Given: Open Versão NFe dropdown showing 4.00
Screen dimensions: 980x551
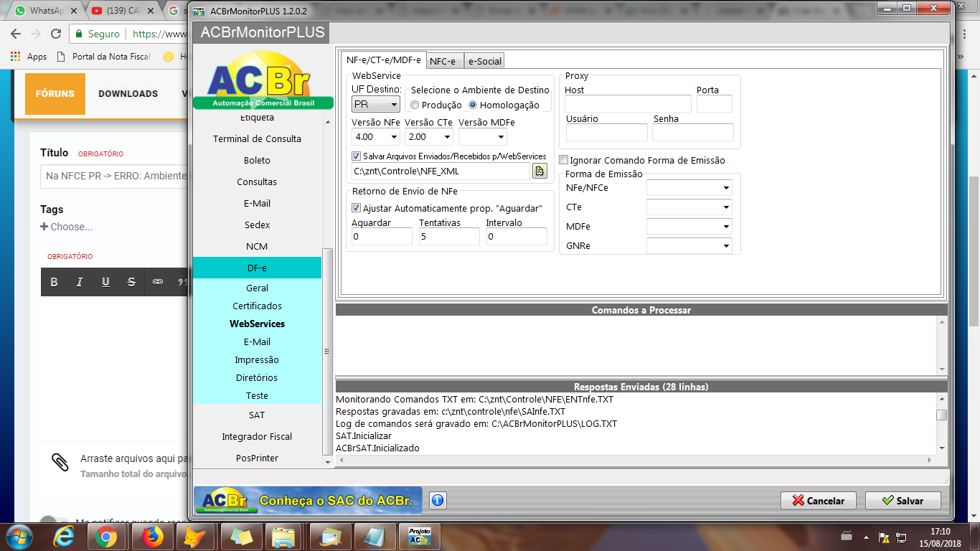Looking at the screenshot, I should 375,136.
